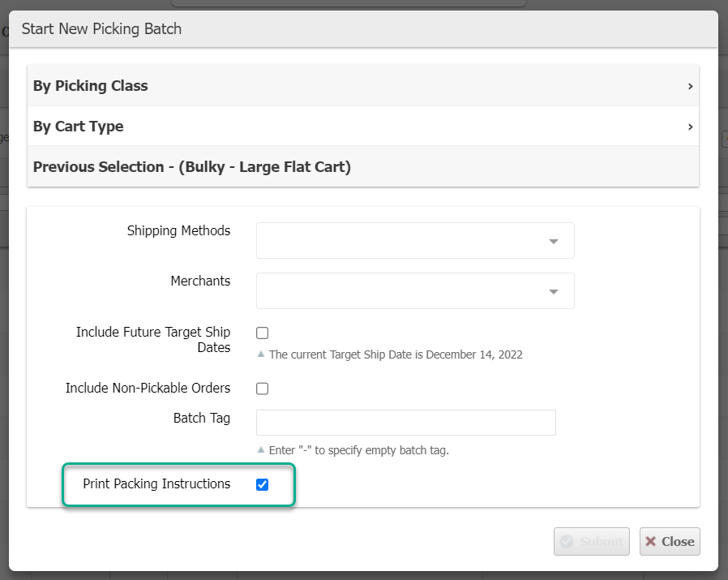This screenshot has width=728, height=580.
Task: Click the red X icon on Close
Action: (x=651, y=542)
